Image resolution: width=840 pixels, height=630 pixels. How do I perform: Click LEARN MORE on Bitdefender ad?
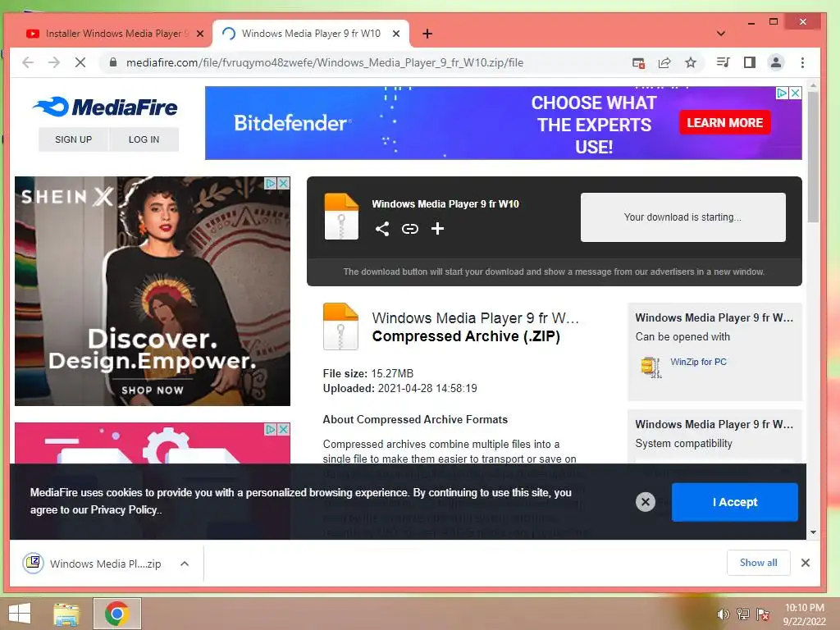coord(725,123)
